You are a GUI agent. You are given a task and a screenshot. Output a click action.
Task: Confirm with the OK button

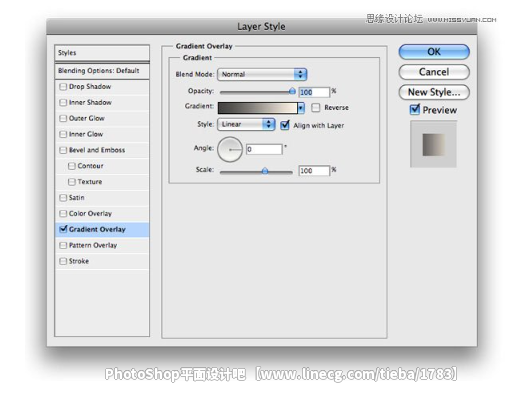point(434,52)
